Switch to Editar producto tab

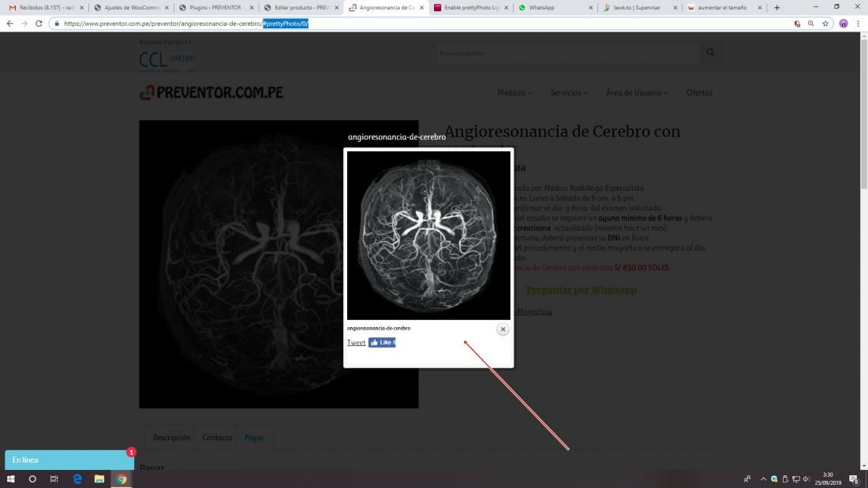[x=301, y=8]
